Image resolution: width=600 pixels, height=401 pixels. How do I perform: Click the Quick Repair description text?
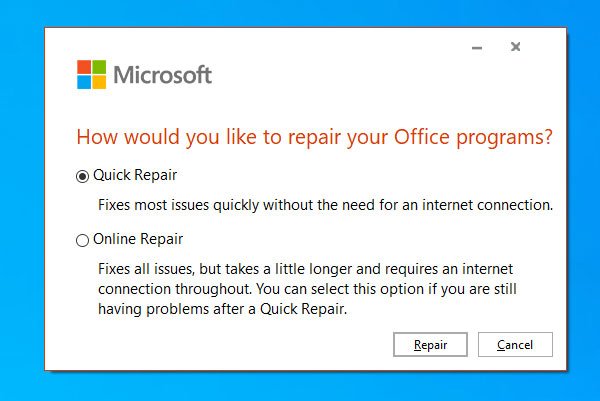[326, 205]
